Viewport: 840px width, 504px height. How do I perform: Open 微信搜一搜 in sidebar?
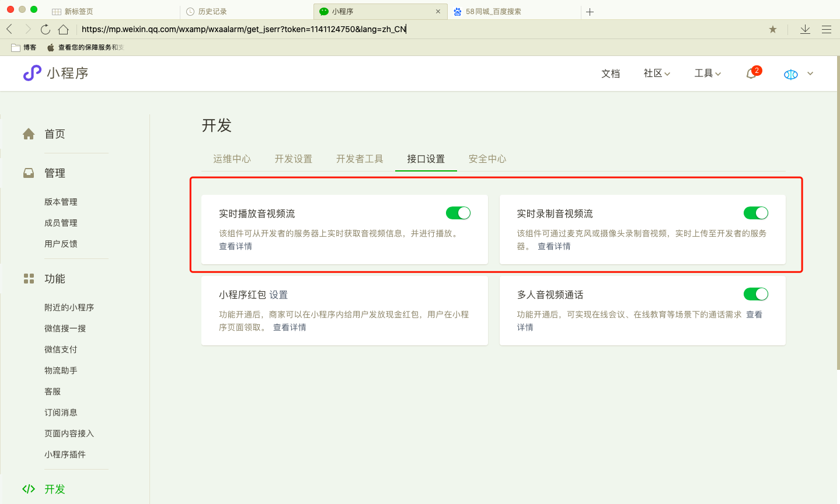65,328
